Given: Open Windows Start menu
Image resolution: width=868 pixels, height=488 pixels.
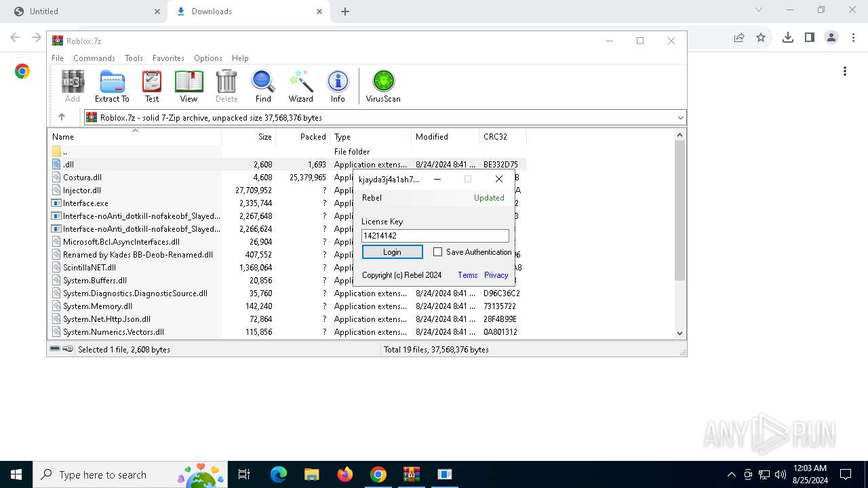Looking at the screenshot, I should pos(16,474).
